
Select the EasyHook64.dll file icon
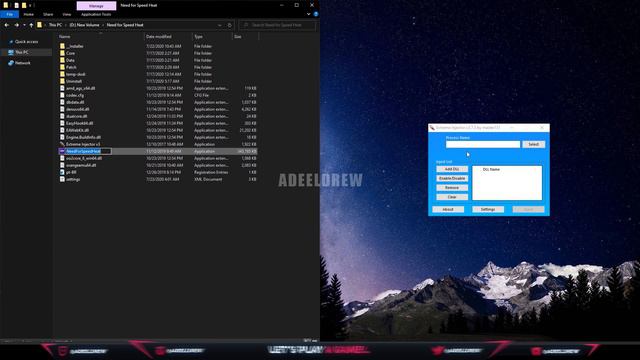(62, 123)
